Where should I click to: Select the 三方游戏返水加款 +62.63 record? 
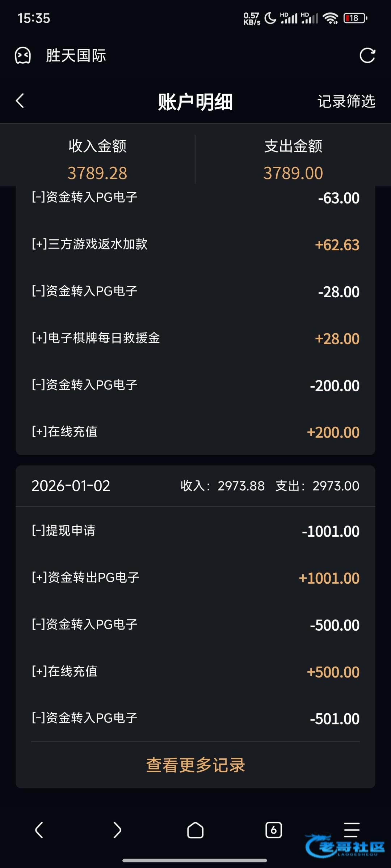point(195,244)
